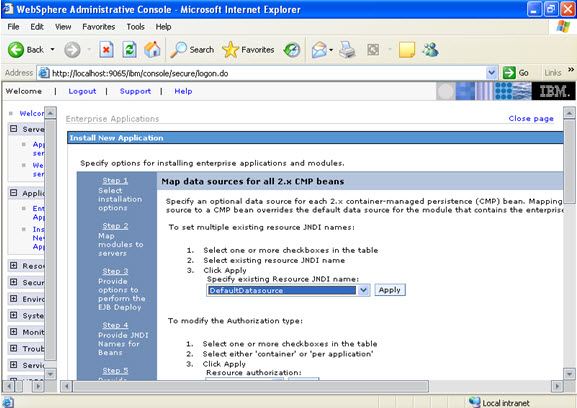Open the Address bar dropdown
This screenshot has height=408, width=577.
point(491,73)
